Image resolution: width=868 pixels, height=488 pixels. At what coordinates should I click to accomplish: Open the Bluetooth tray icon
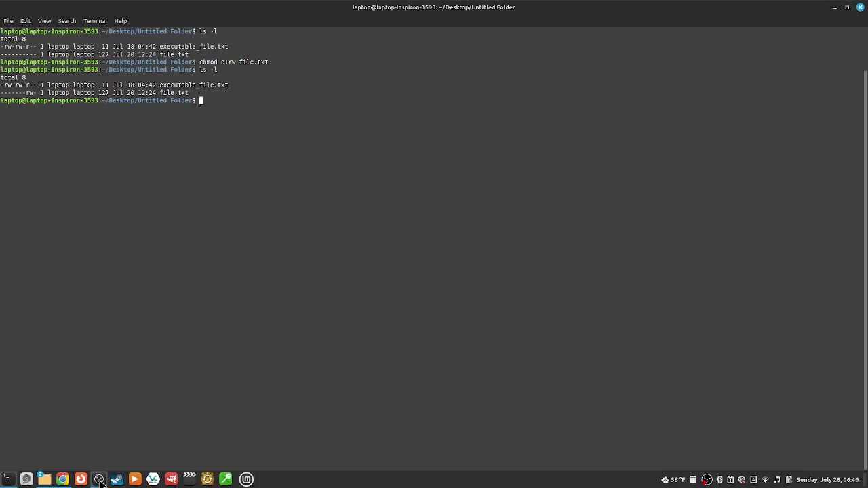pos(719,480)
